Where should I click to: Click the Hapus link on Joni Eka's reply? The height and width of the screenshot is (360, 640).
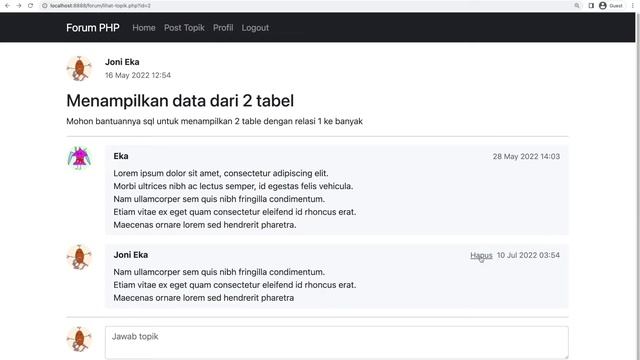[x=481, y=256]
